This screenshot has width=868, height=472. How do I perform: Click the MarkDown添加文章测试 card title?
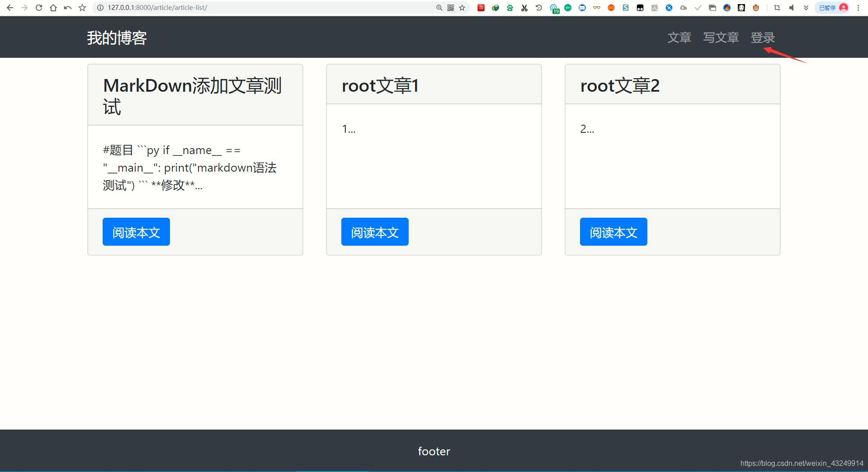click(x=193, y=96)
